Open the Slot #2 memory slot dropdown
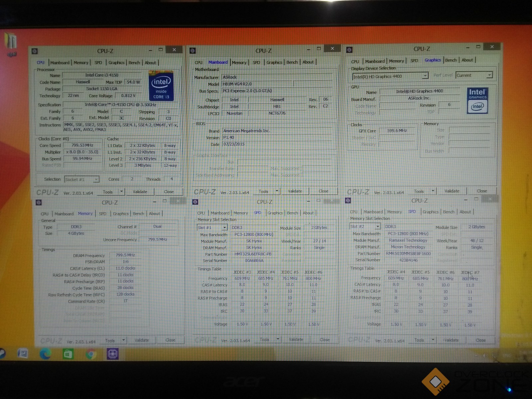532x399 pixels. (x=378, y=226)
